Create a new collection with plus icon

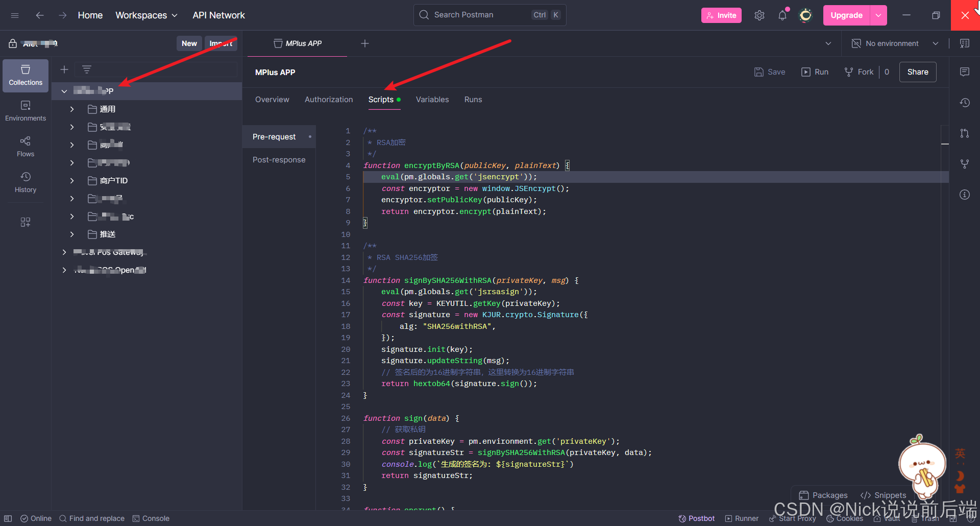(64, 69)
